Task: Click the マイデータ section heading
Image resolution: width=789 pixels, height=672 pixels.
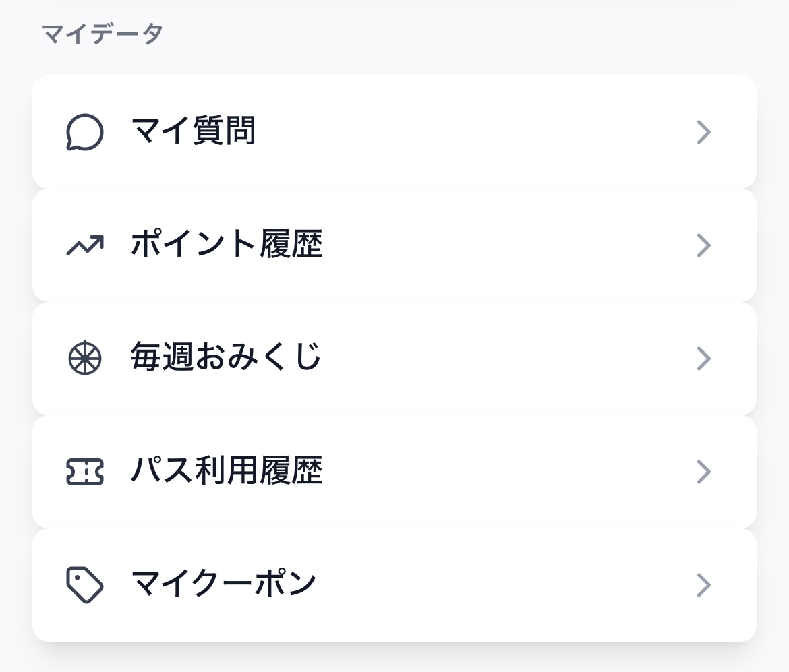Action: tap(103, 34)
